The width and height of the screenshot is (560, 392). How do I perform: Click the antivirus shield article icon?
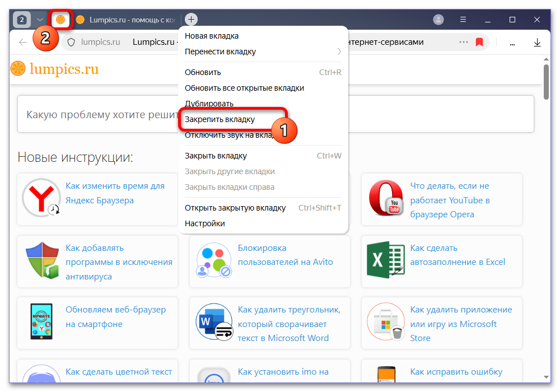click(42, 260)
